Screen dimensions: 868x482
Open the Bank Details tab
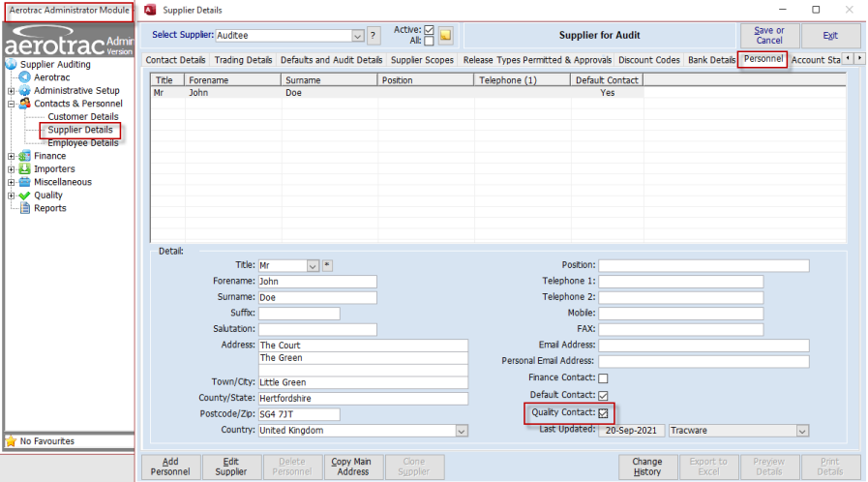[x=711, y=60]
